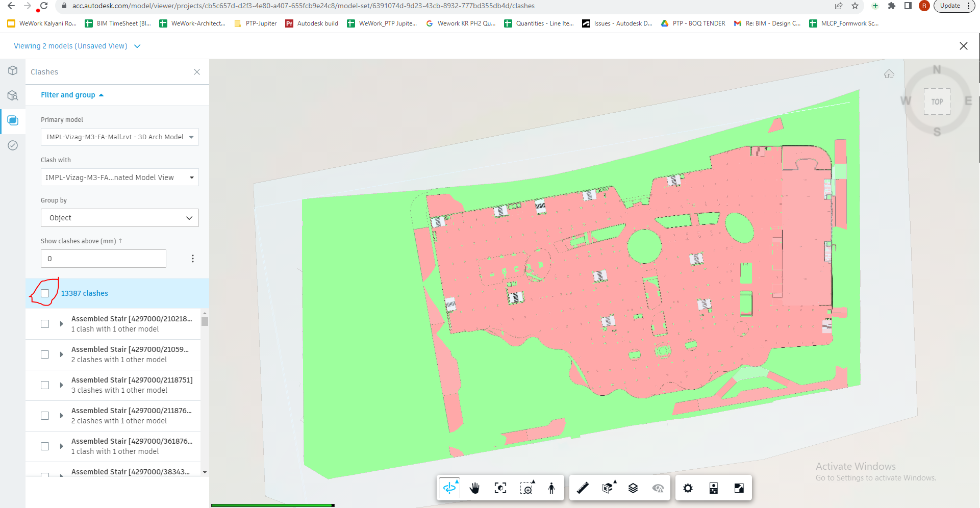Select the Models panel in the sidebar
Image resolution: width=980 pixels, height=508 pixels.
tap(13, 70)
